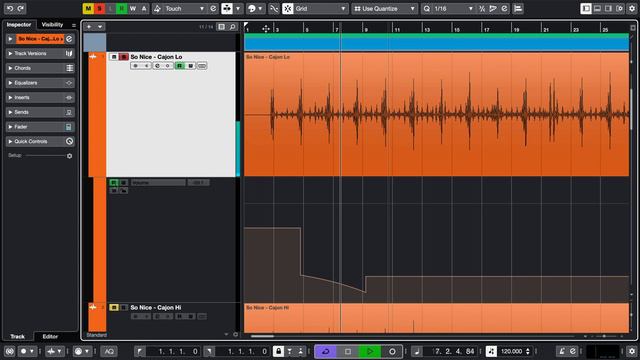The height and width of the screenshot is (360, 640).
Task: Toggle global Read automation R button
Action: coord(122,9)
